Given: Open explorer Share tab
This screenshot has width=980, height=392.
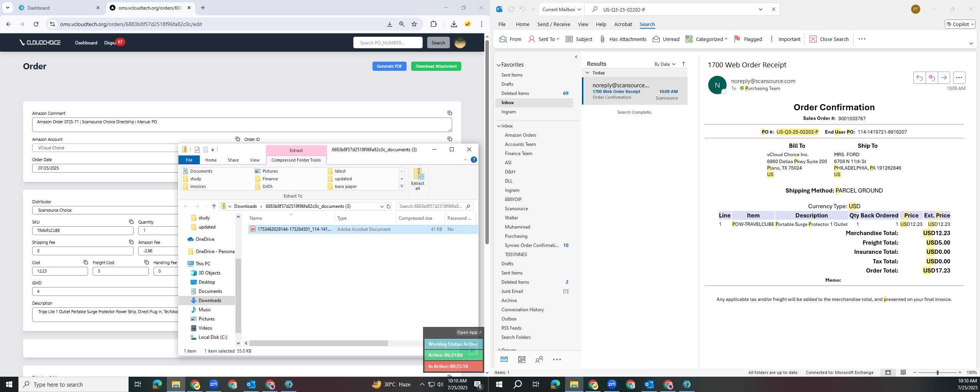Looking at the screenshot, I should [x=233, y=160].
